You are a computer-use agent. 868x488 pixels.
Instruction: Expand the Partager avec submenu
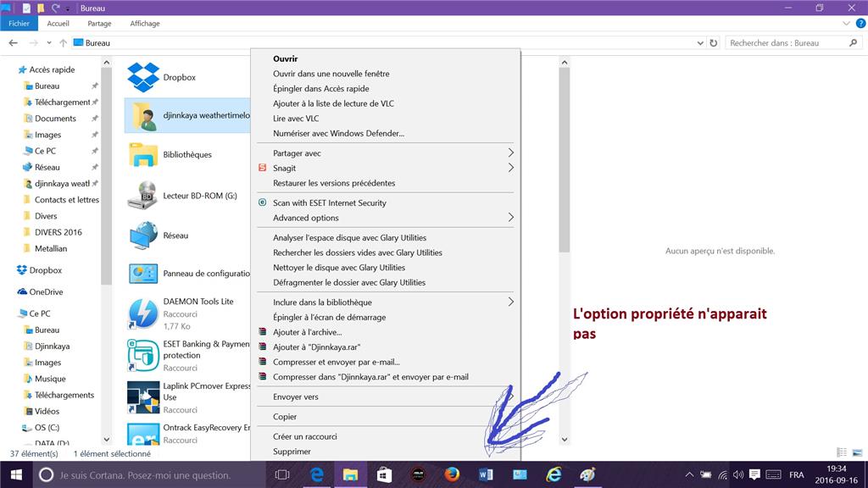pos(511,152)
